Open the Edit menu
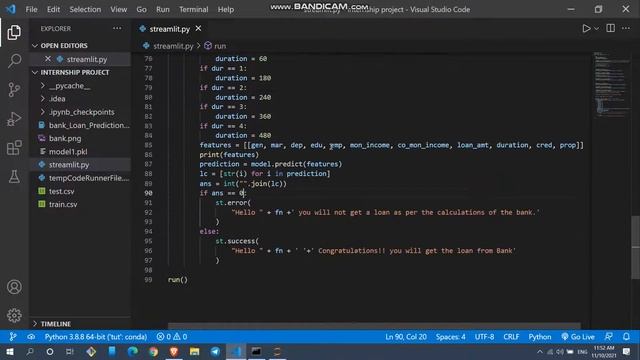 coord(53,9)
